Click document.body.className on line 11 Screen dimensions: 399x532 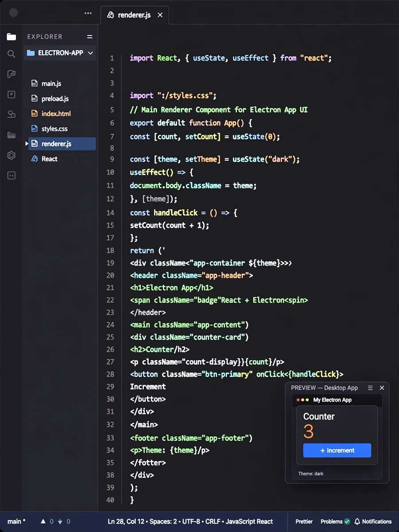[175, 185]
